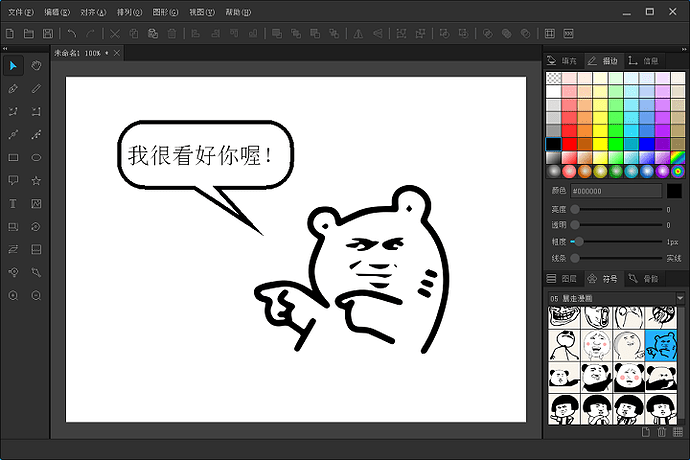Open the 帮助(H) menu
690x460 pixels.
pyautogui.click(x=238, y=12)
